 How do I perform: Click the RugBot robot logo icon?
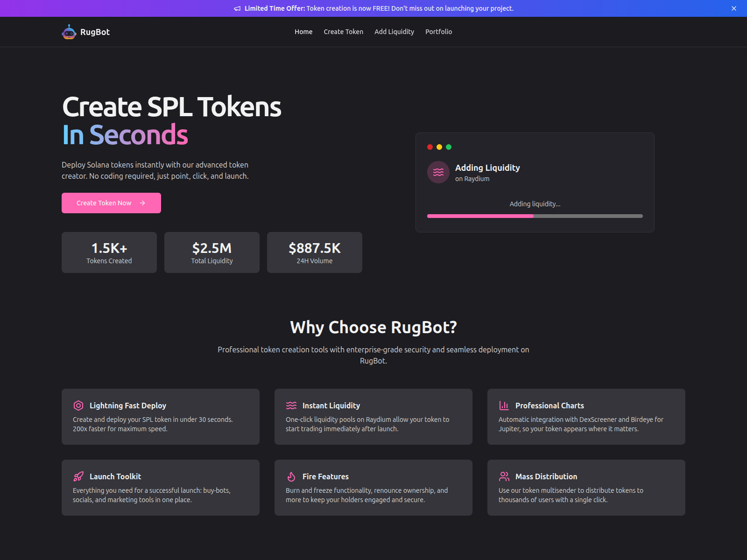[x=69, y=32]
